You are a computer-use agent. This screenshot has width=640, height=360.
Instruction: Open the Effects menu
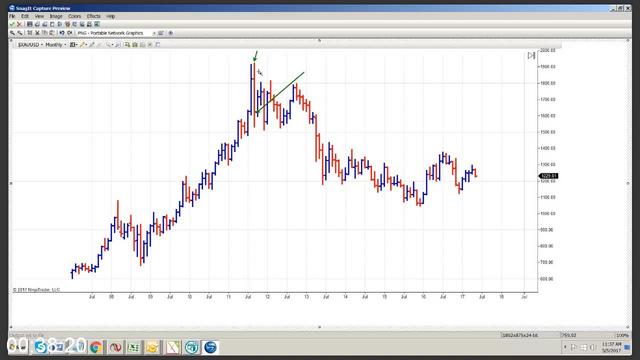coord(93,16)
